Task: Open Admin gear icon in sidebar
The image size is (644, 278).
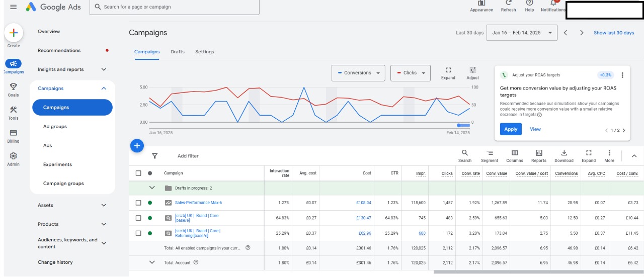Action: [14, 156]
